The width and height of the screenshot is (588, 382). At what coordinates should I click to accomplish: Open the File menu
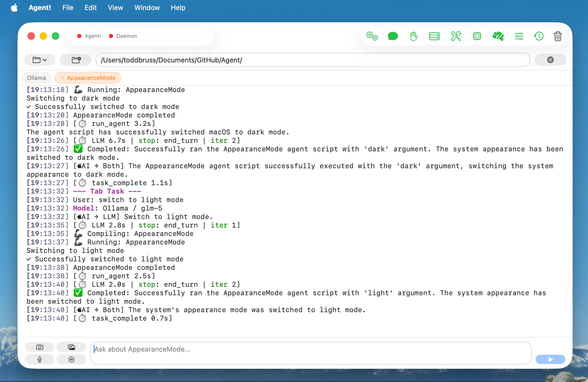coord(68,8)
